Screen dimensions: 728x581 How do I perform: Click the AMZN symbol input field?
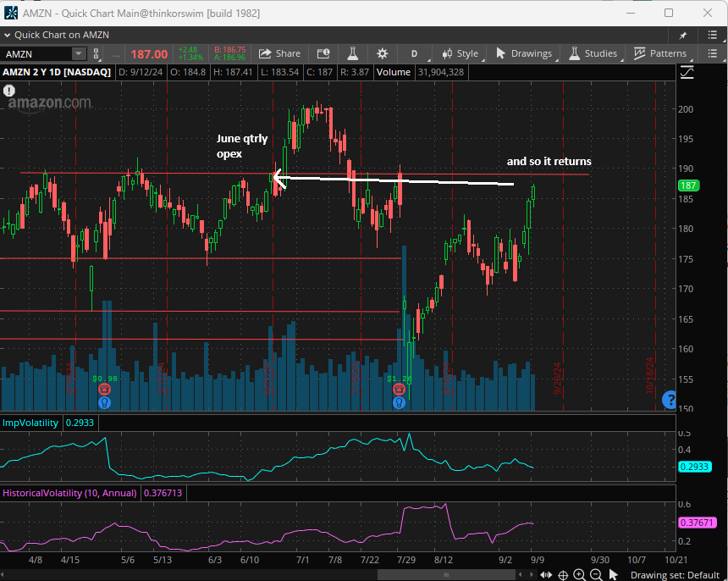pyautogui.click(x=36, y=54)
